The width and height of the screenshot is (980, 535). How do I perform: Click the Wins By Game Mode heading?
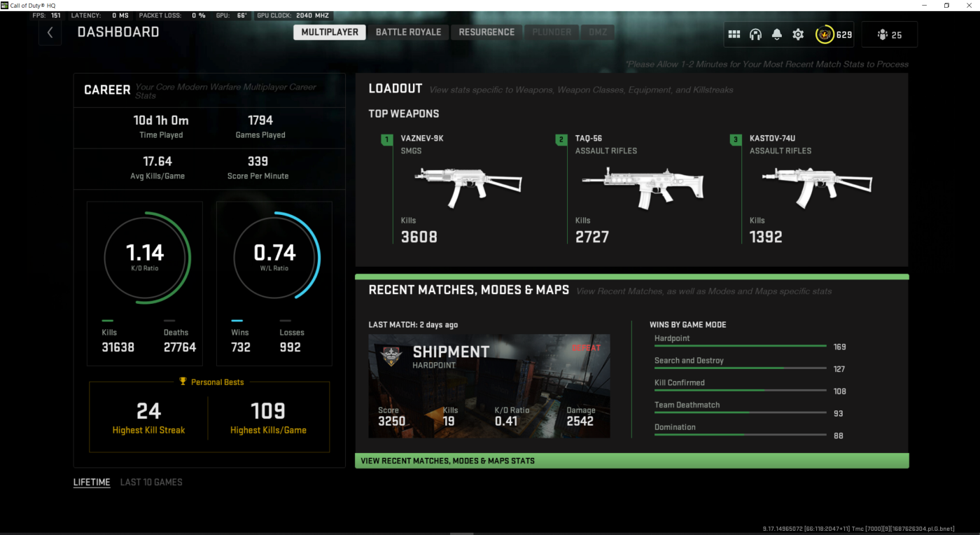[x=688, y=325]
